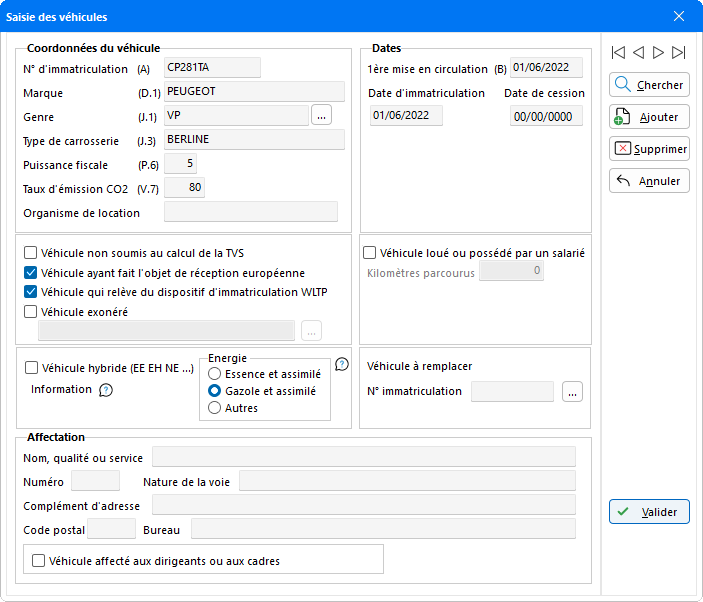Select the Essence et assimilé energy option

(x=214, y=375)
